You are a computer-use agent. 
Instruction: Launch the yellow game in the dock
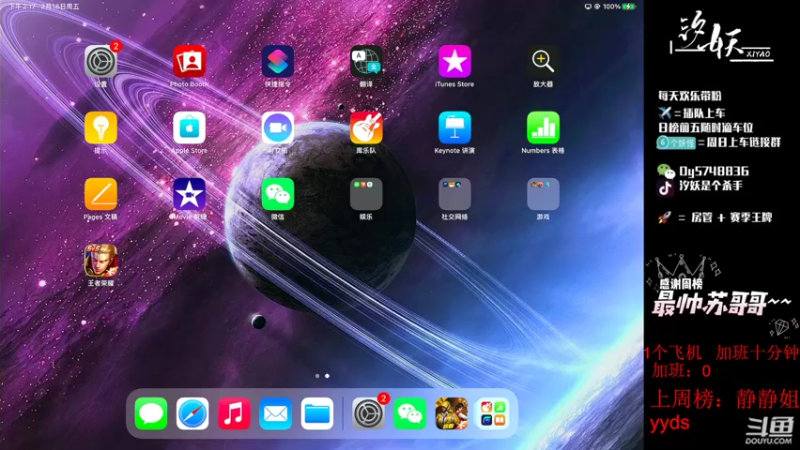pos(452,413)
